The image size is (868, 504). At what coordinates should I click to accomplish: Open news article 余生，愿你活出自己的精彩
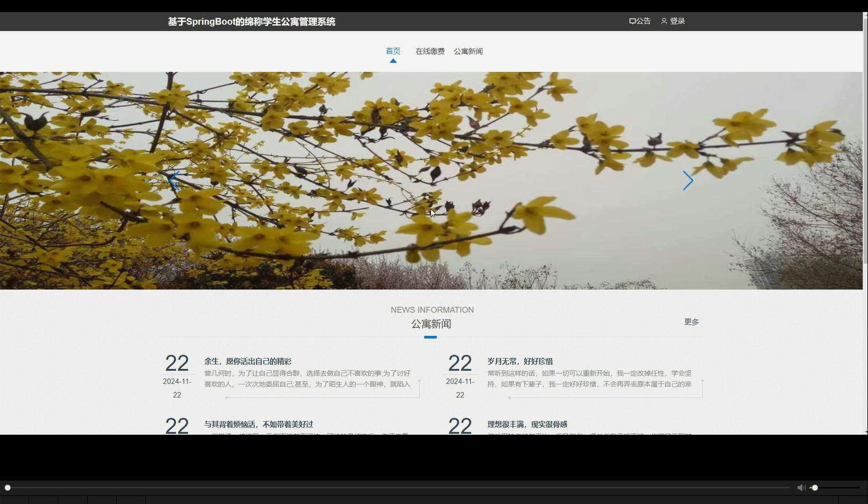coord(248,361)
